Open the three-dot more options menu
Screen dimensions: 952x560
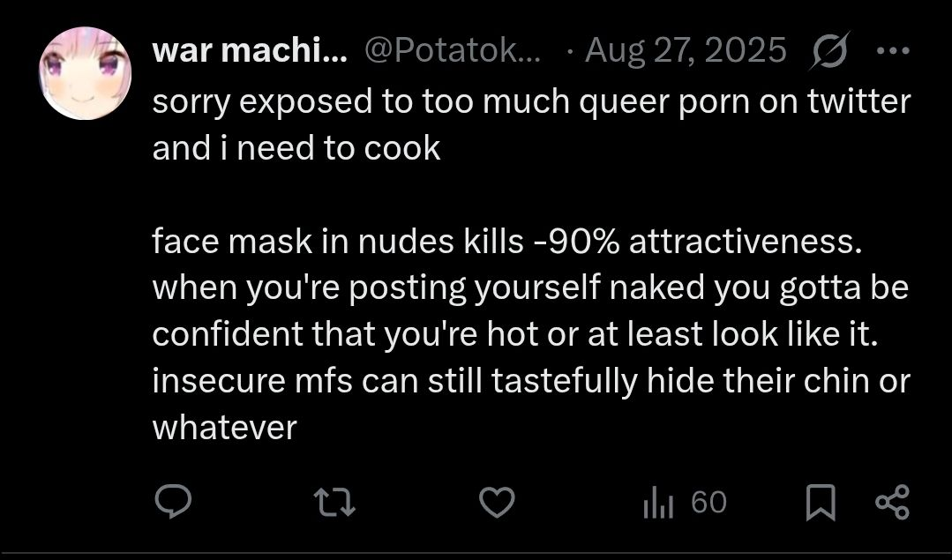[x=892, y=50]
